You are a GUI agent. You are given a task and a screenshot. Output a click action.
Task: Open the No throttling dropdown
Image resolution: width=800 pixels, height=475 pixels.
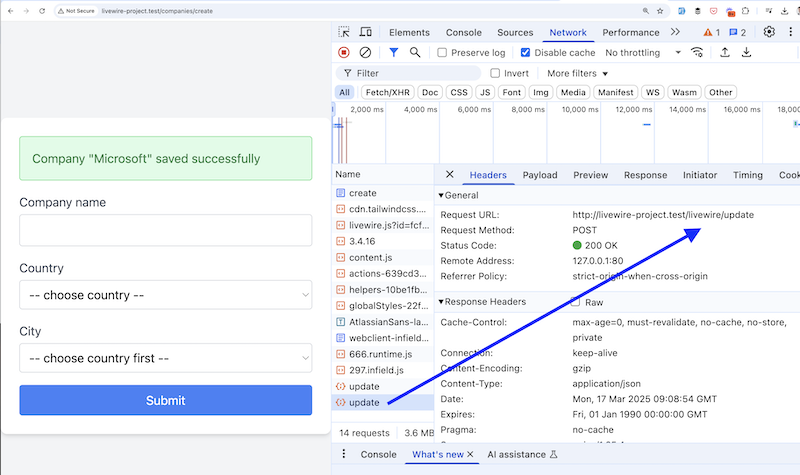coord(643,53)
